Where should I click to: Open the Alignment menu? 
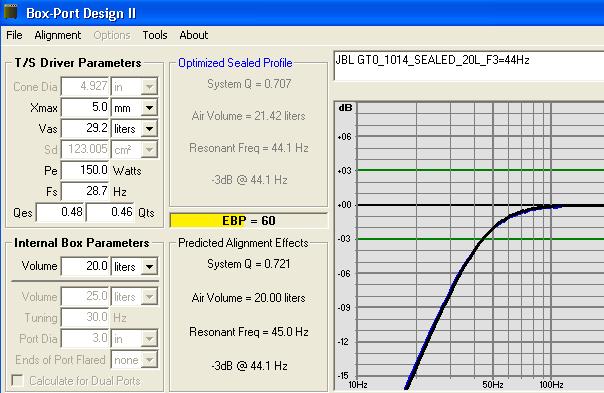click(57, 35)
